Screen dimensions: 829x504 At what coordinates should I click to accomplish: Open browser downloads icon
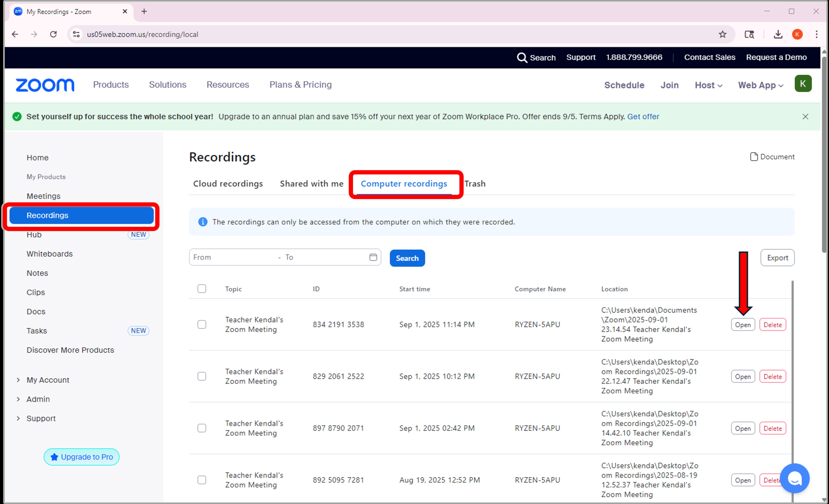pos(778,34)
